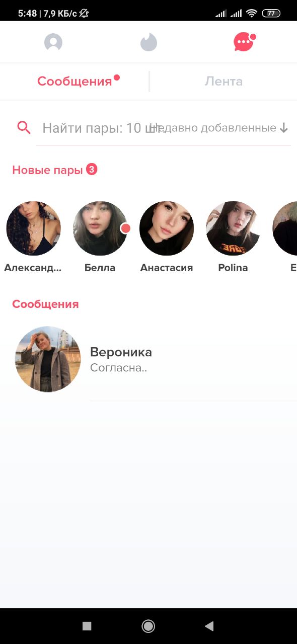The width and height of the screenshot is (297, 644).
Task: Go to the Tinder flame swipe screen
Action: coord(148,42)
